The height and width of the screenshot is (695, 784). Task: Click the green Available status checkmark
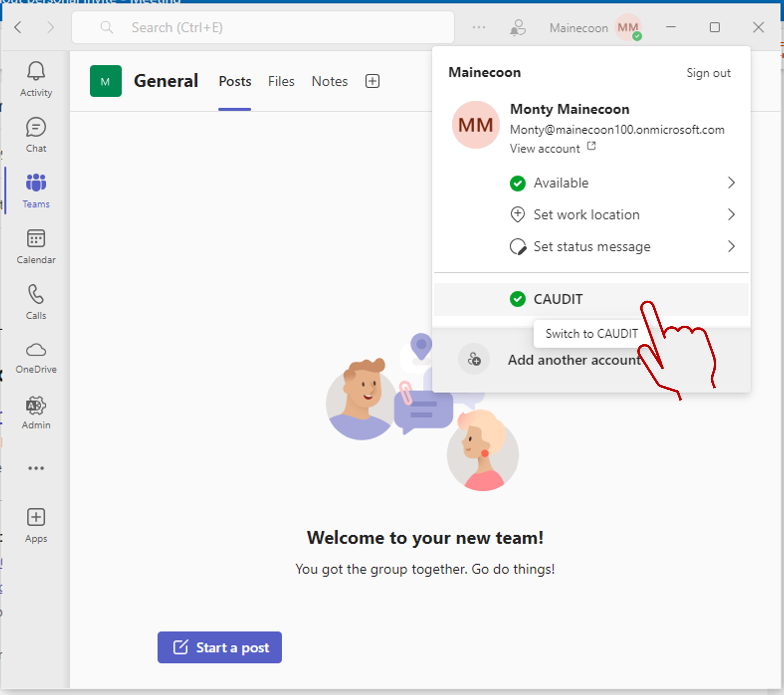517,183
